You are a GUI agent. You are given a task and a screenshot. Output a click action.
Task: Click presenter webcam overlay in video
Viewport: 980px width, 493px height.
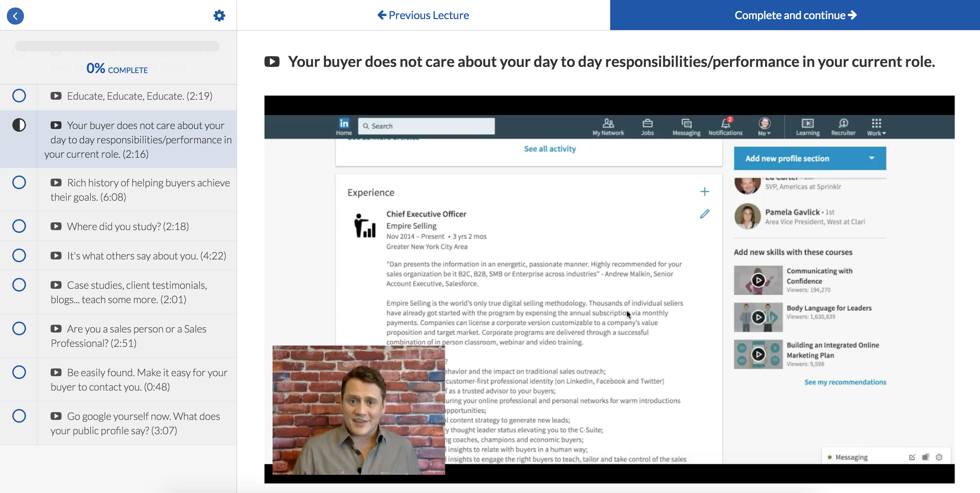point(358,410)
